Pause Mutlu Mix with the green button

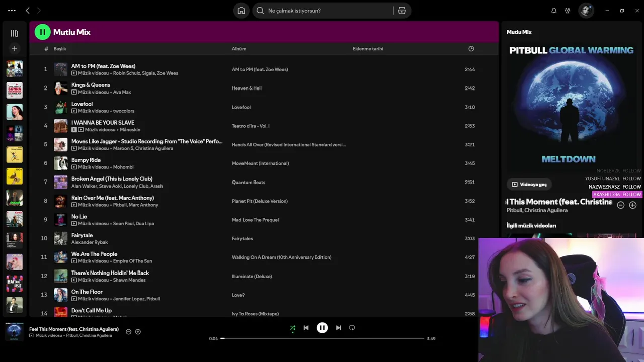pyautogui.click(x=42, y=32)
